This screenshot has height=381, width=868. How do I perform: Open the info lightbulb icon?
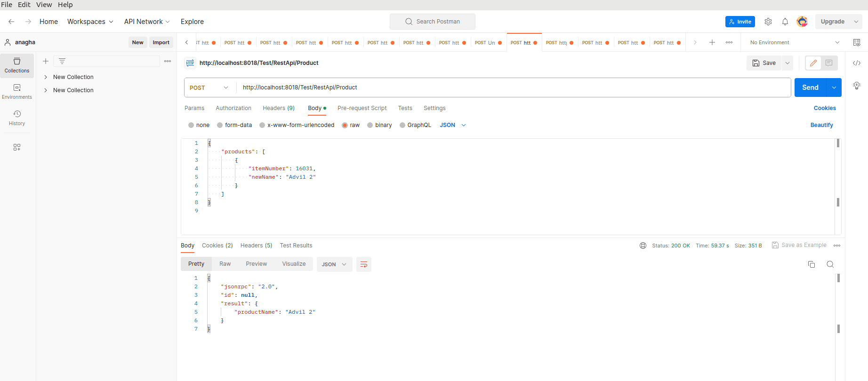point(857,86)
